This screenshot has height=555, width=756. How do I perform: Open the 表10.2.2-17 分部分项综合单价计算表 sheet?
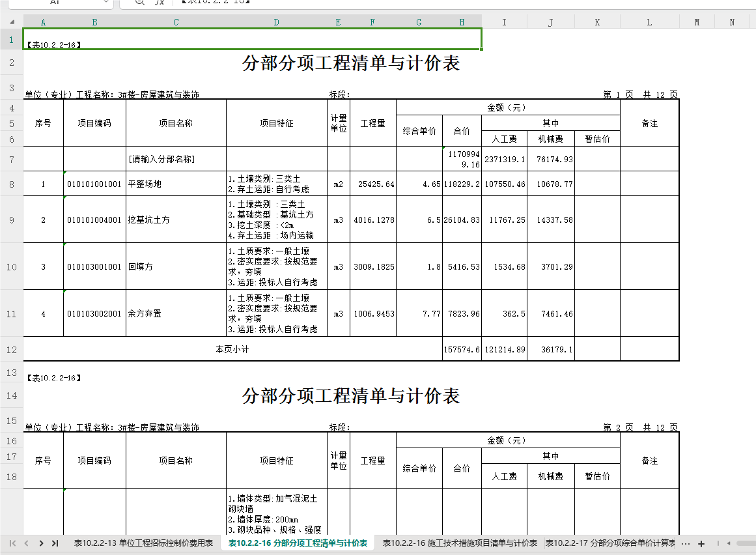pyautogui.click(x=610, y=543)
